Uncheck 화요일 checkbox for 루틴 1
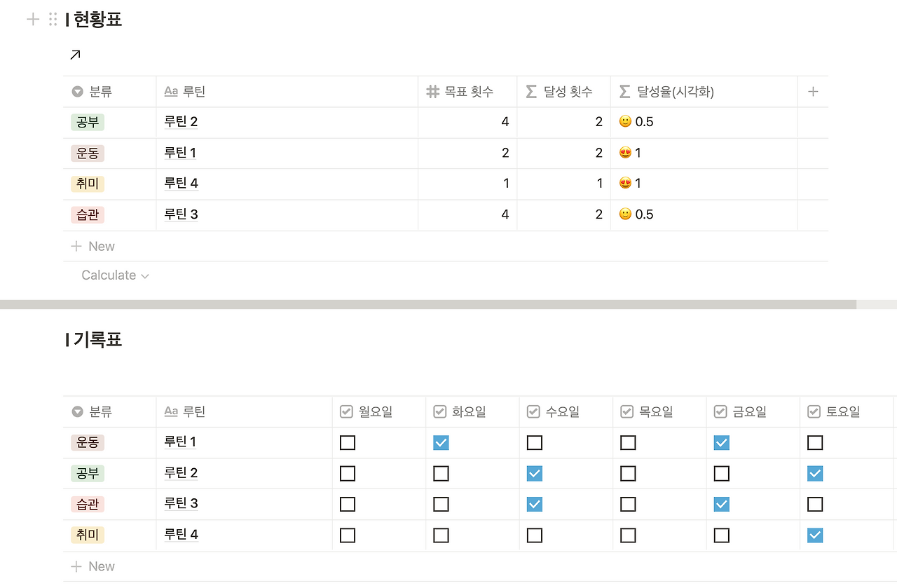Viewport: 897px width, 588px height. [x=441, y=443]
